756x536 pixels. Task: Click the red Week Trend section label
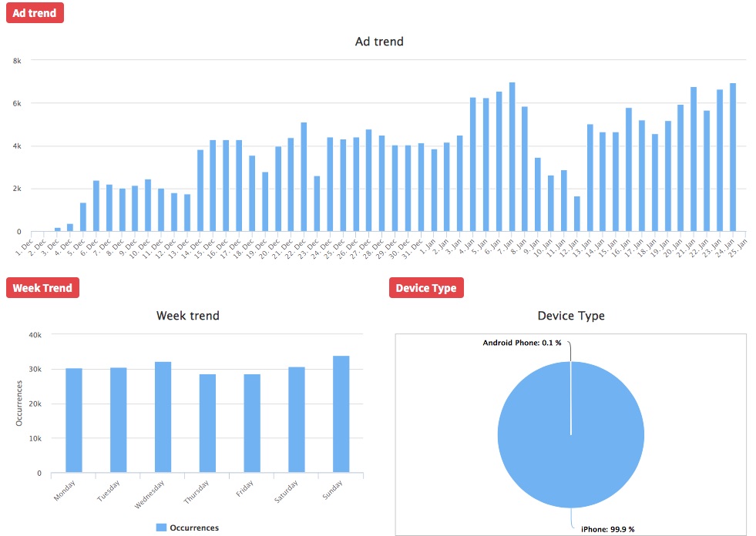(42, 288)
